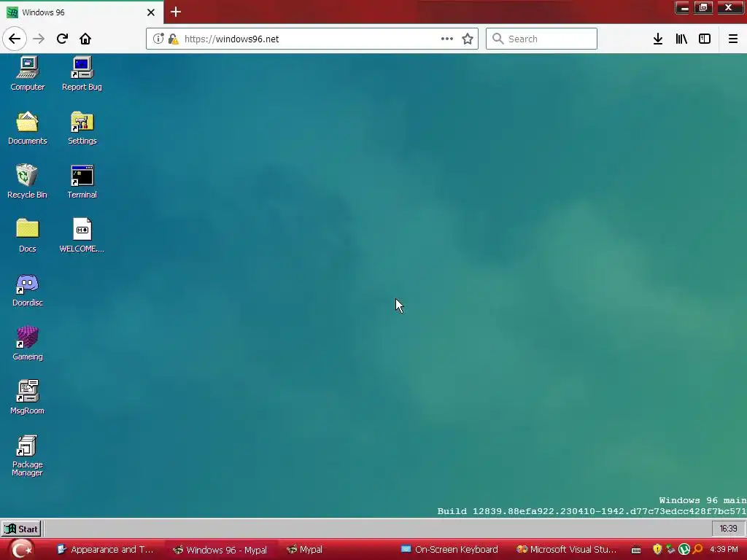The width and height of the screenshot is (747, 560).
Task: Open page actions three-dot menu
Action: click(447, 39)
